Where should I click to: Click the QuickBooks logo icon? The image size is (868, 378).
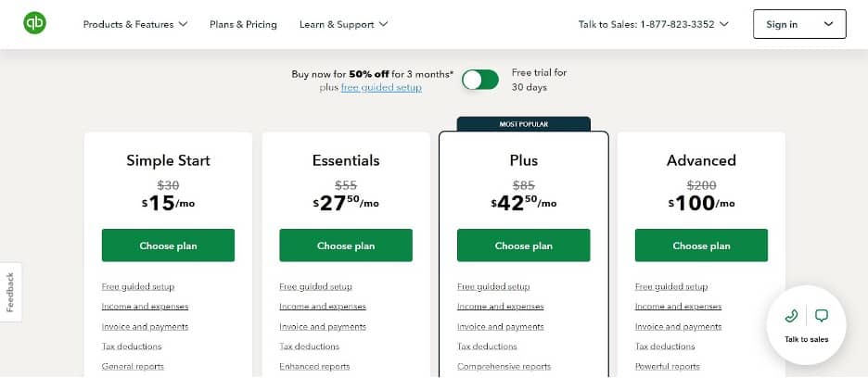click(x=36, y=23)
